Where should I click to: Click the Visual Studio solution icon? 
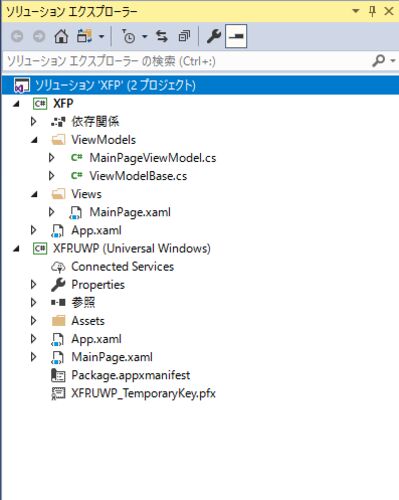(21, 85)
